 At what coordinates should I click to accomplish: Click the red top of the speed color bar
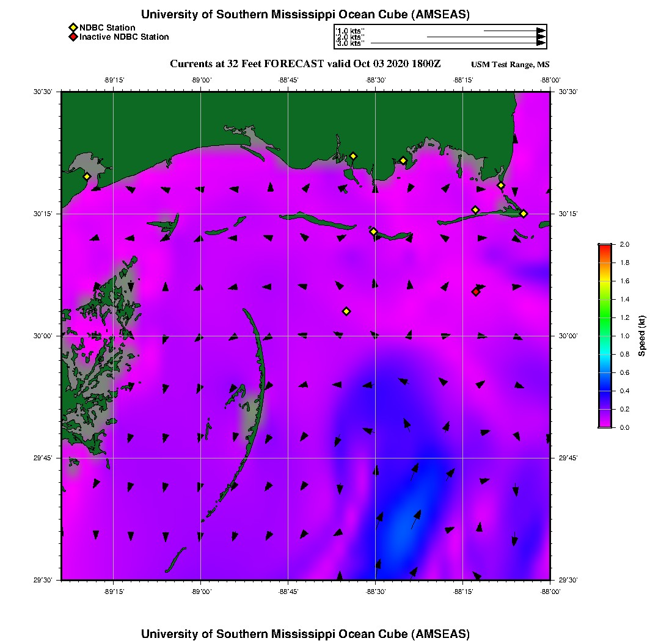tap(604, 247)
